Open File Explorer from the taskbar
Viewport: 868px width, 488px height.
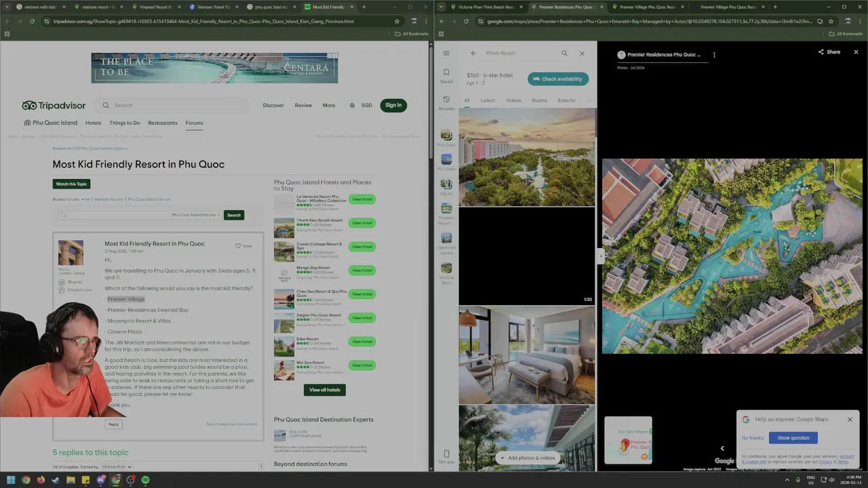click(71, 480)
